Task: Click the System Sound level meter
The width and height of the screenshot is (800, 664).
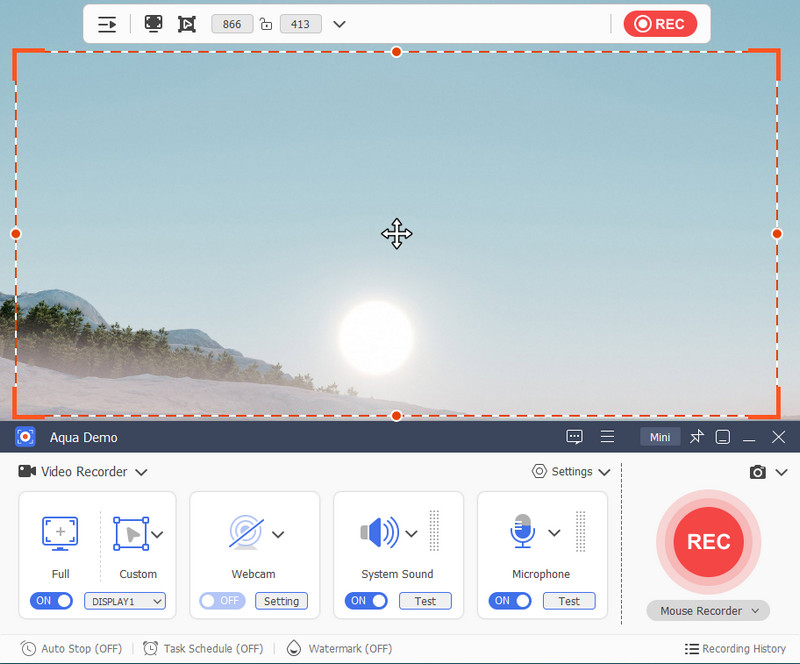Action: click(x=434, y=531)
